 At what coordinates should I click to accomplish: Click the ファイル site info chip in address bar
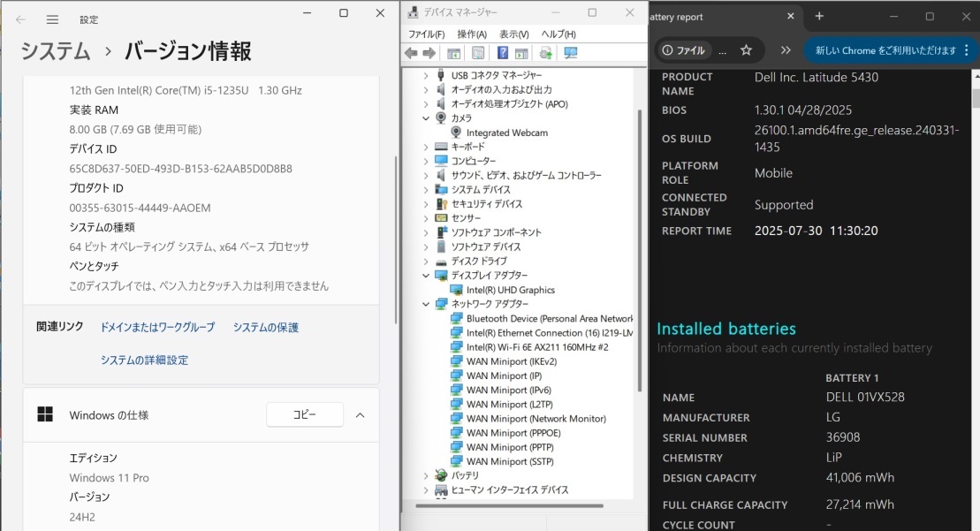[683, 50]
